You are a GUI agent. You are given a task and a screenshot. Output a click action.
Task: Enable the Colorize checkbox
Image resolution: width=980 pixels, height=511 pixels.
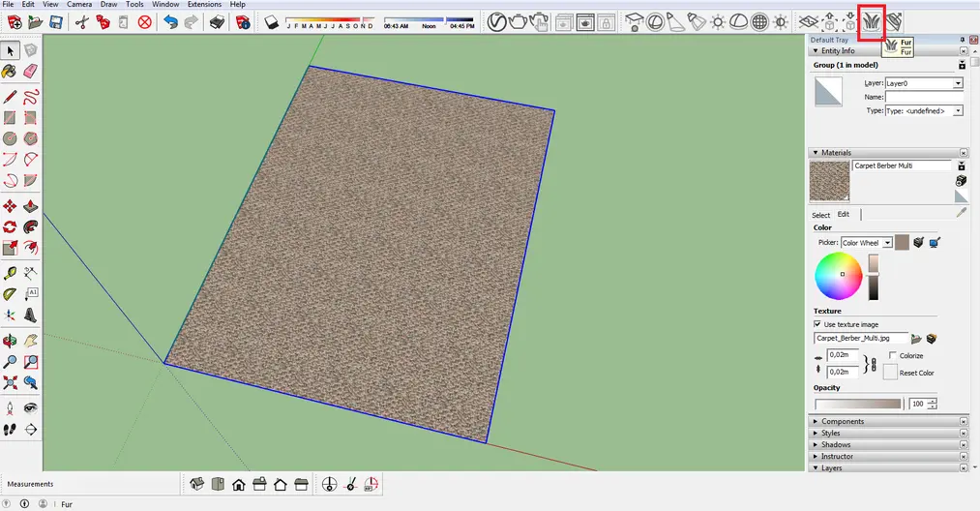click(893, 355)
